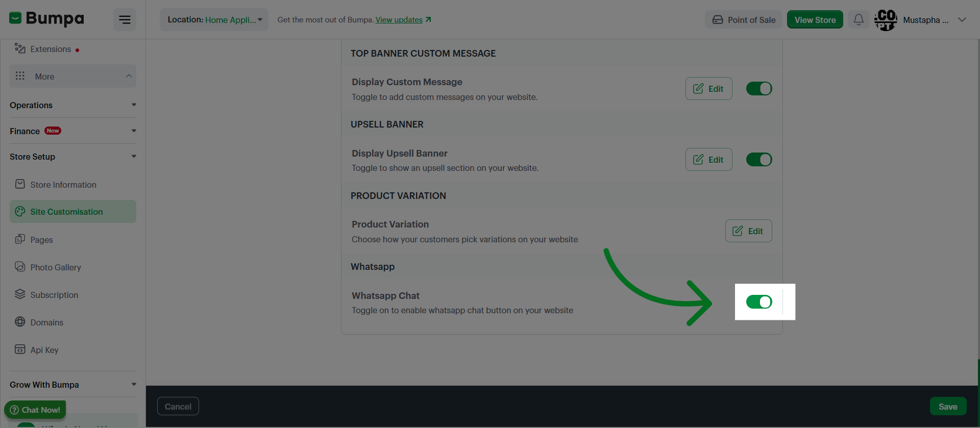Open the notifications bell
This screenshot has width=980, height=428.
(859, 19)
